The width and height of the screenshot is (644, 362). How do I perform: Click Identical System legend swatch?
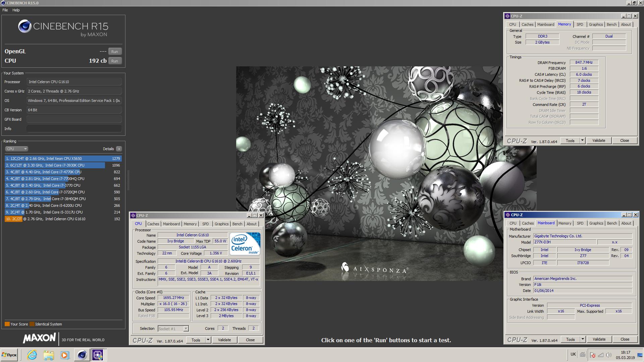point(32,324)
